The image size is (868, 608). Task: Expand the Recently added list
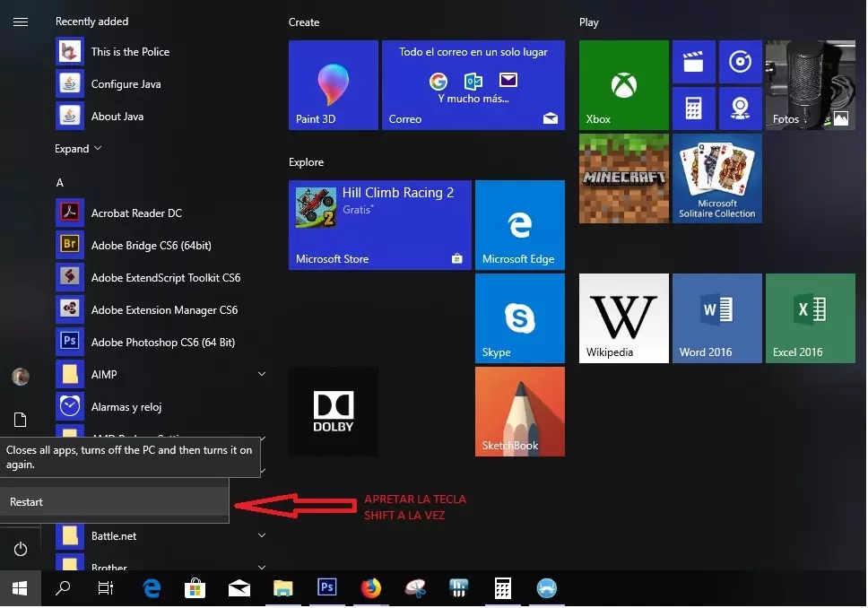[78, 149]
